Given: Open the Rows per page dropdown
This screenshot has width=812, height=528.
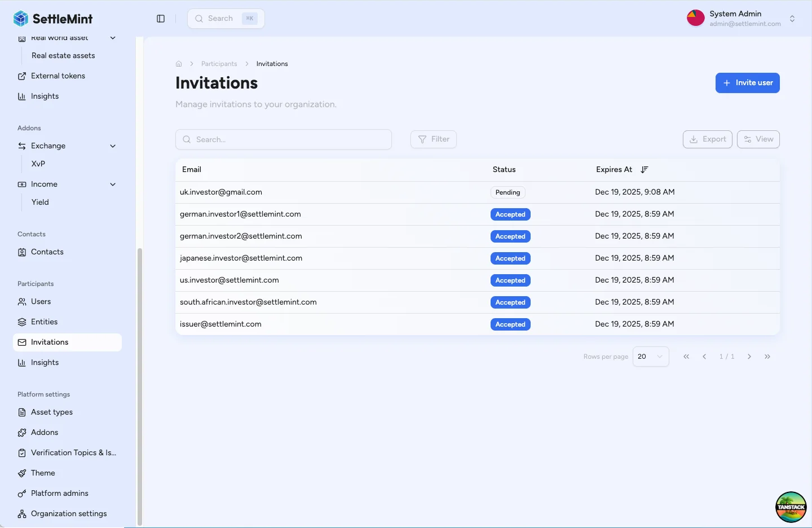Looking at the screenshot, I should coord(650,357).
